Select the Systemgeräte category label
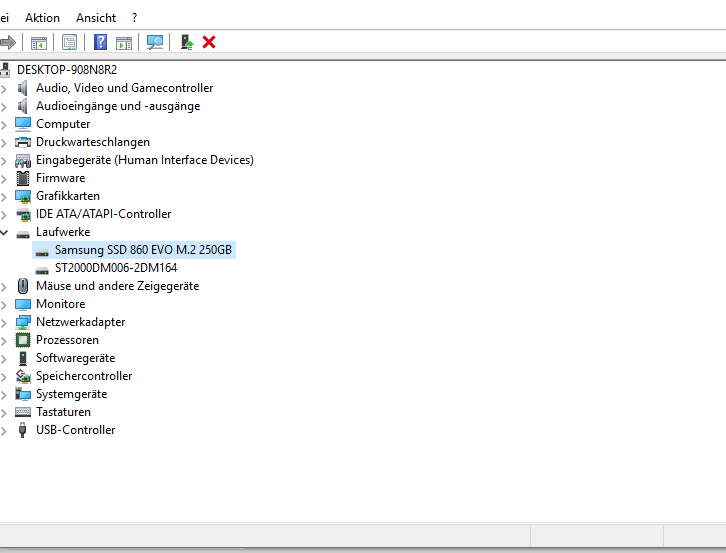726x553 pixels. (x=72, y=394)
